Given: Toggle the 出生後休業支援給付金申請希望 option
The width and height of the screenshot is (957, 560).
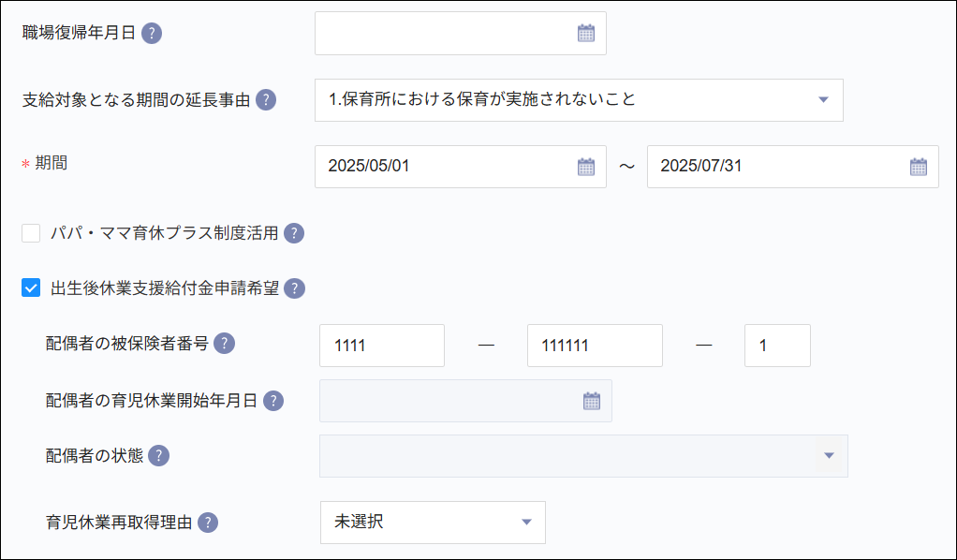Looking at the screenshot, I should pos(29,288).
